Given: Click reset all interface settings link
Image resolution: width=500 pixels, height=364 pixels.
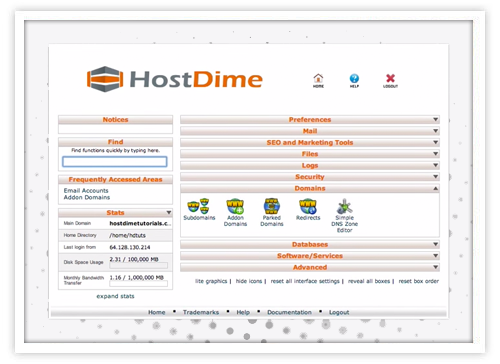Looking at the screenshot, I should click(x=305, y=281).
